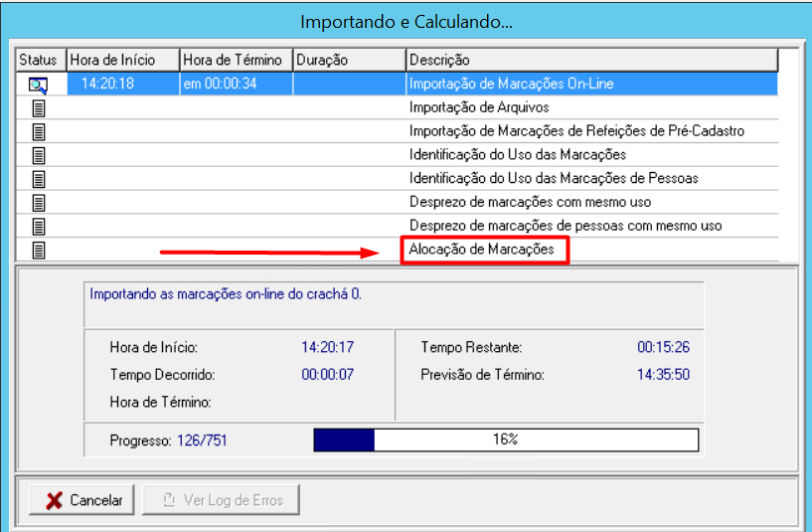Image resolution: width=812 pixels, height=532 pixels.
Task: Click status icon for Desprezo de marcações de pessoas
Action: 39,227
